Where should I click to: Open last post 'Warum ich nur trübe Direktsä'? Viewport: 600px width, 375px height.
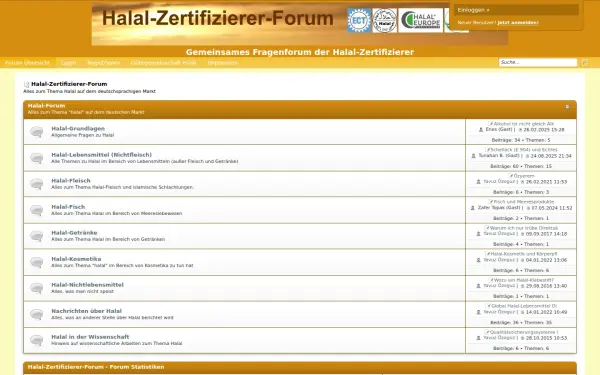click(523, 228)
